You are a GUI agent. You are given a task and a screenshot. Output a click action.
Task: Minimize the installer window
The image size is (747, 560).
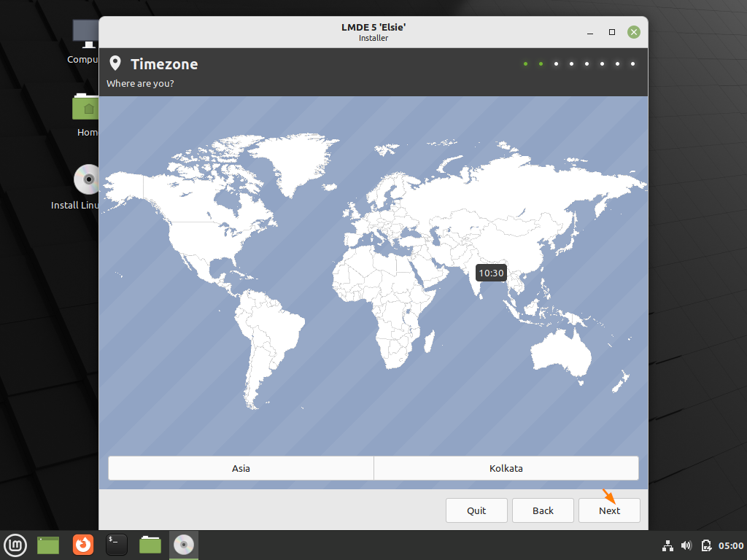tap(589, 32)
